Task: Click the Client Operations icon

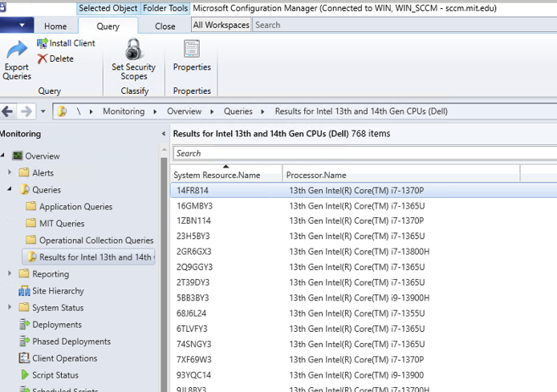Action: click(x=24, y=358)
